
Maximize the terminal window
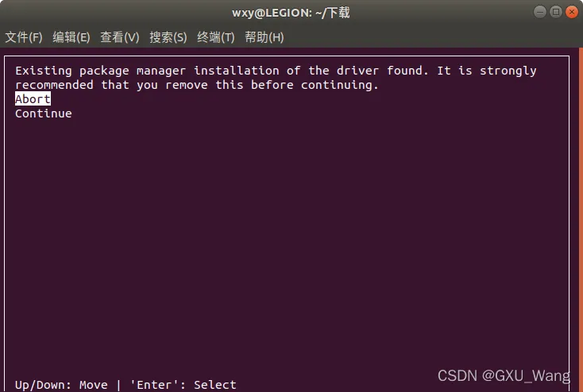tap(555, 12)
